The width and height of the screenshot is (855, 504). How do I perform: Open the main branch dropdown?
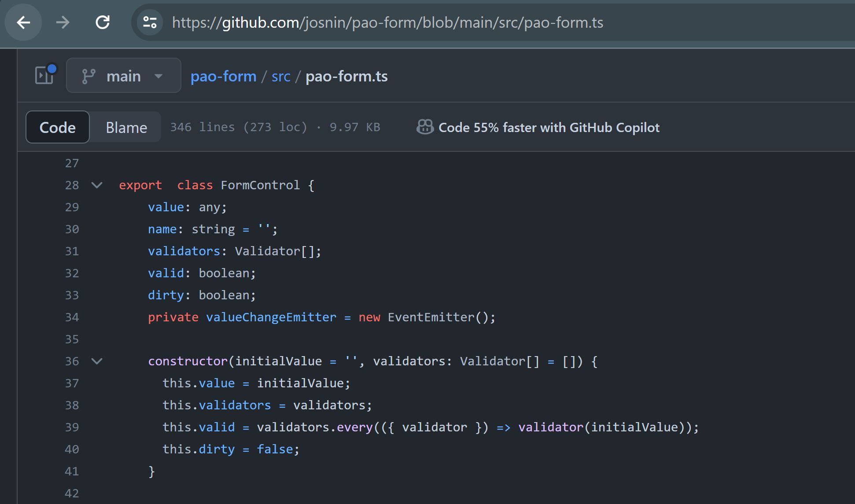[x=124, y=76]
